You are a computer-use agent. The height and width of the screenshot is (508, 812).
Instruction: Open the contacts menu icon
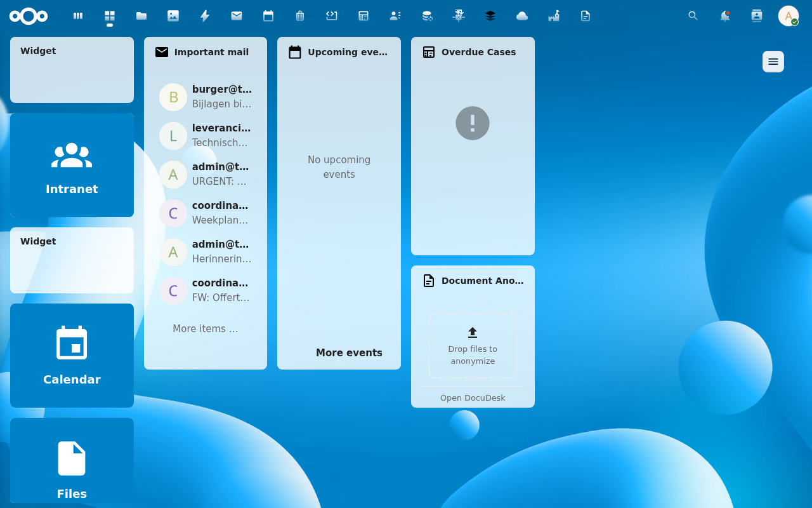click(757, 16)
